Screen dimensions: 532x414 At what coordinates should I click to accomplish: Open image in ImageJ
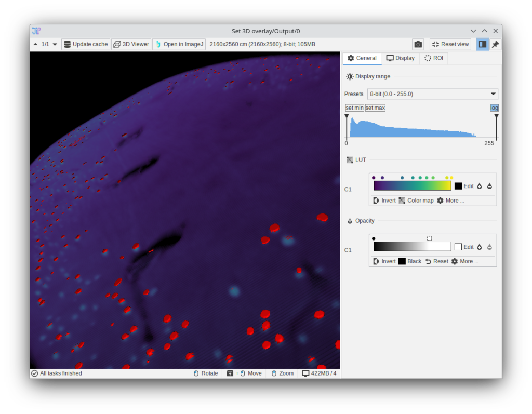click(179, 44)
